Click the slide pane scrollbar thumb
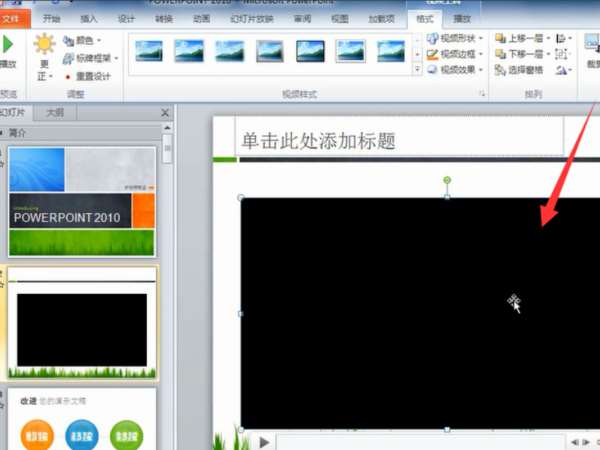The image size is (600, 450). pos(167,149)
